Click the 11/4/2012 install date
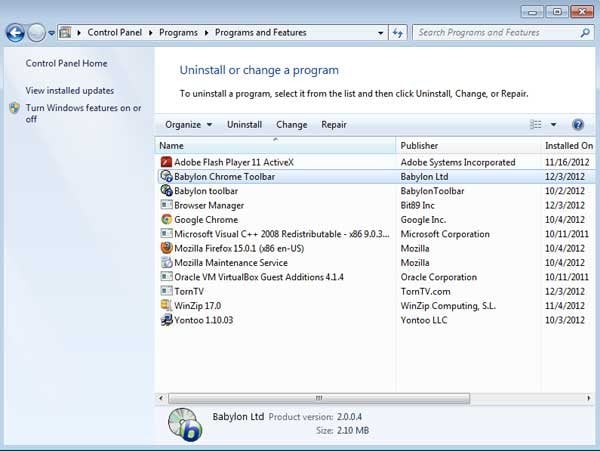The height and width of the screenshot is (451, 600). [565, 306]
